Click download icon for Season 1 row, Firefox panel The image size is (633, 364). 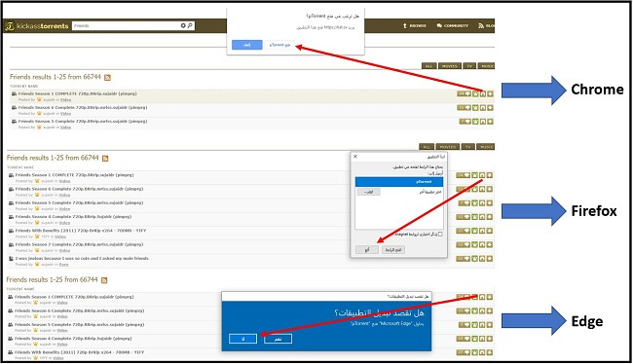click(x=489, y=175)
